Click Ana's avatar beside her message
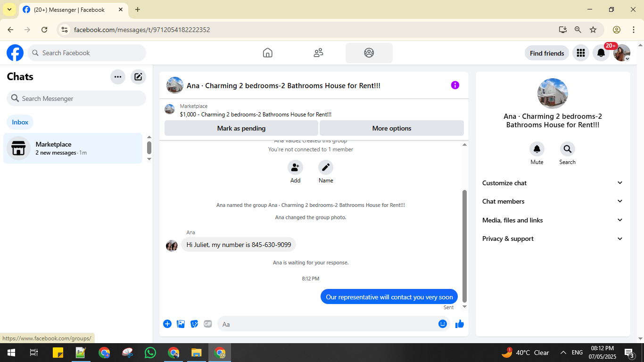This screenshot has height=362, width=644. click(x=172, y=246)
